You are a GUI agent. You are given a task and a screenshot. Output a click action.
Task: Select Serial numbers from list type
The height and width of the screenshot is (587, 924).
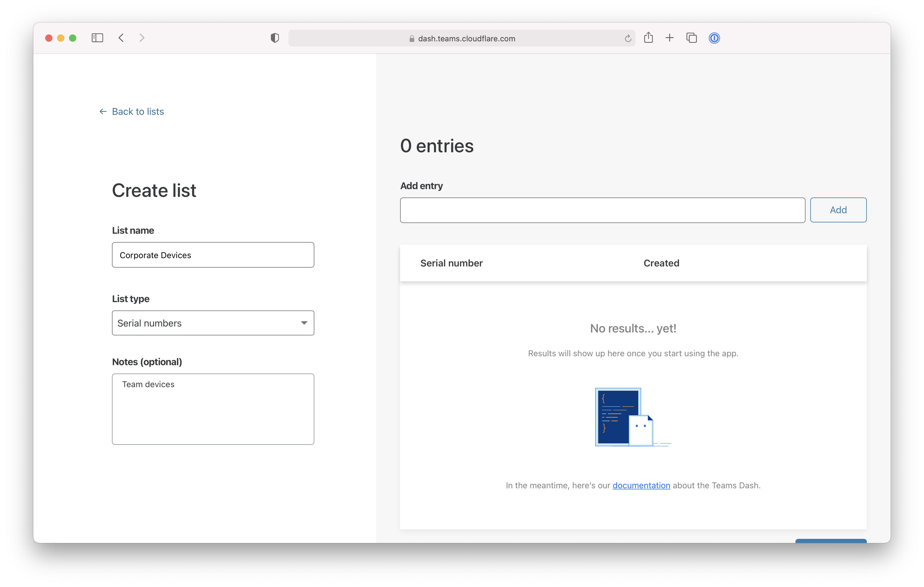tap(213, 323)
